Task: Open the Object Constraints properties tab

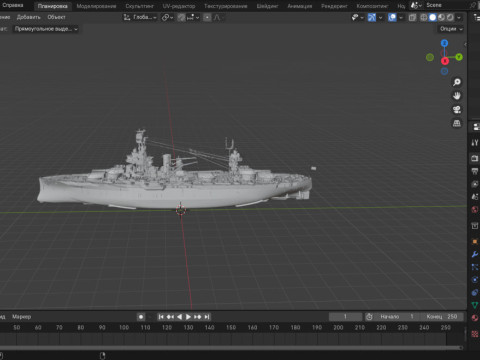Action: [x=475, y=292]
